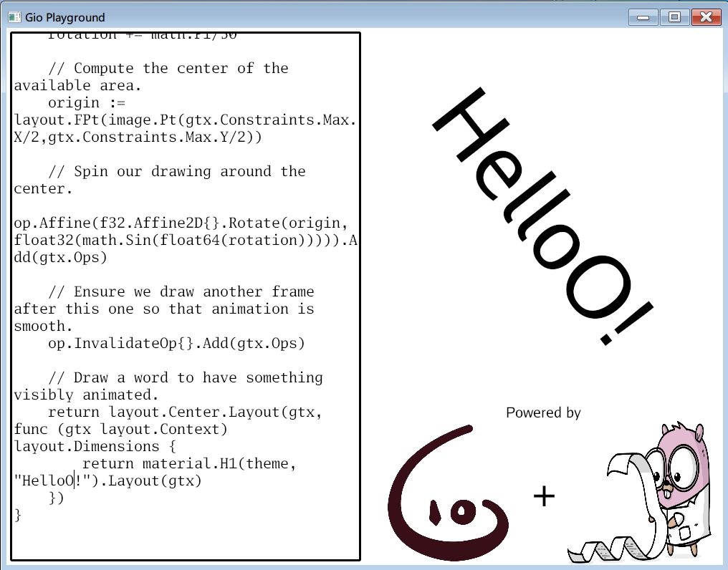Click the "// Compute the center of the" comment

coord(168,69)
